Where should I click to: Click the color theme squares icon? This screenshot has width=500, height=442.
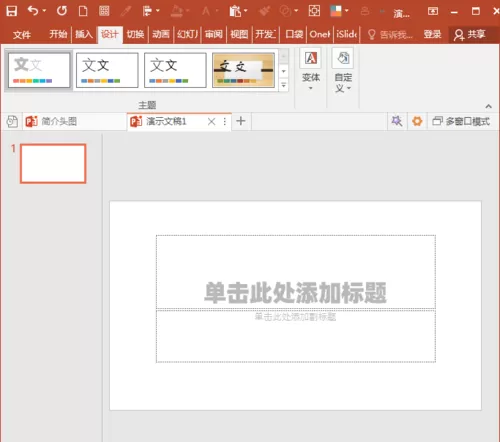[x=336, y=11]
